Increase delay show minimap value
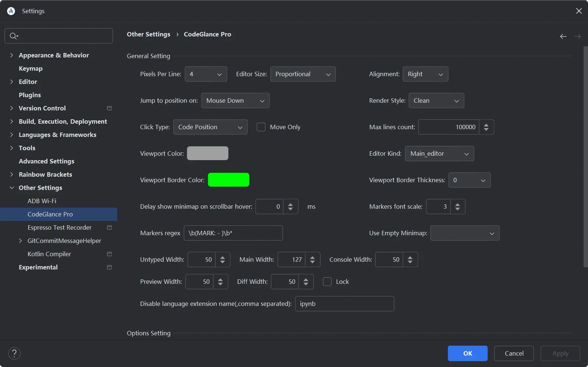Screen dimensions: 588x367 (x=291, y=204)
